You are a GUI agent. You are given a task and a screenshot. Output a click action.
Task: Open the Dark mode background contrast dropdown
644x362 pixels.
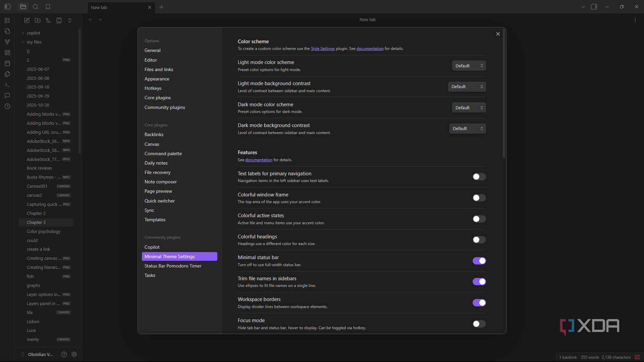coord(468,128)
